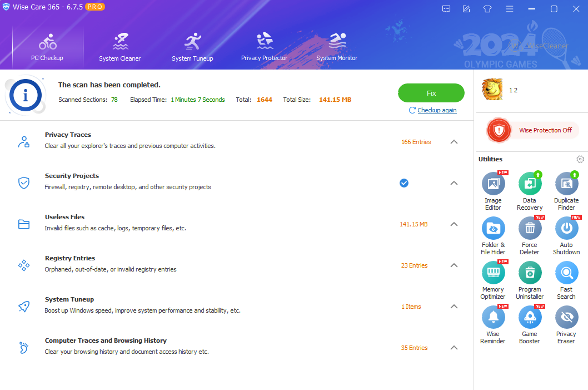
Task: Click the System Tuneup rocket icon
Action: point(24,307)
